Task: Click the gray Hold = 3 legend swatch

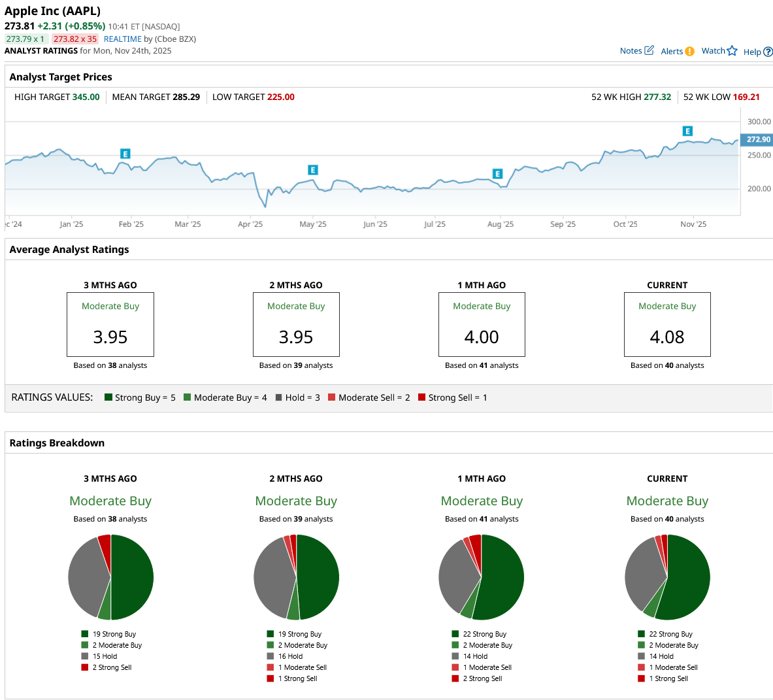Action: click(x=279, y=397)
